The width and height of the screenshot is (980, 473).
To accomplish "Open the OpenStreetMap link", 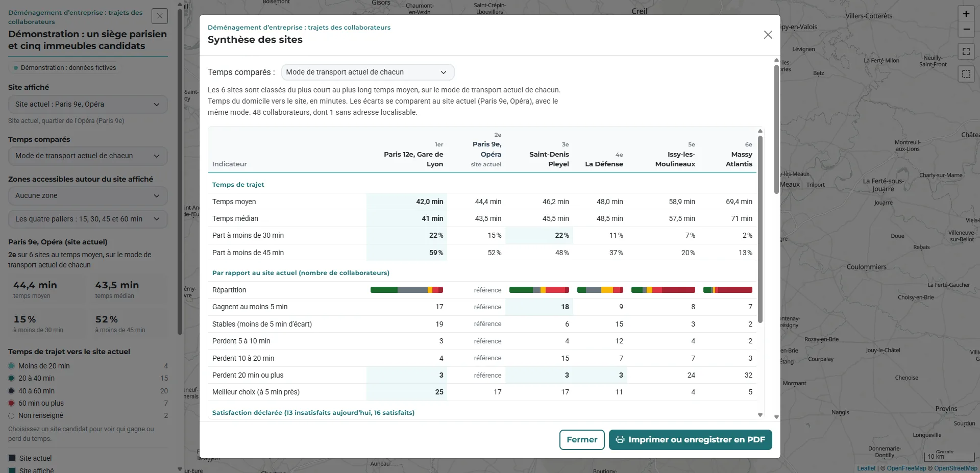I will pos(955,468).
